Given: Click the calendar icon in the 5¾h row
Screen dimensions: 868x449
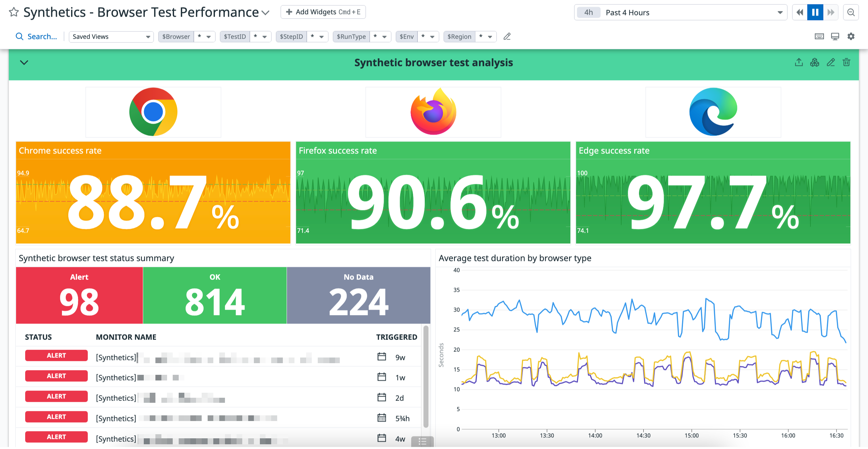Looking at the screenshot, I should click(381, 418).
